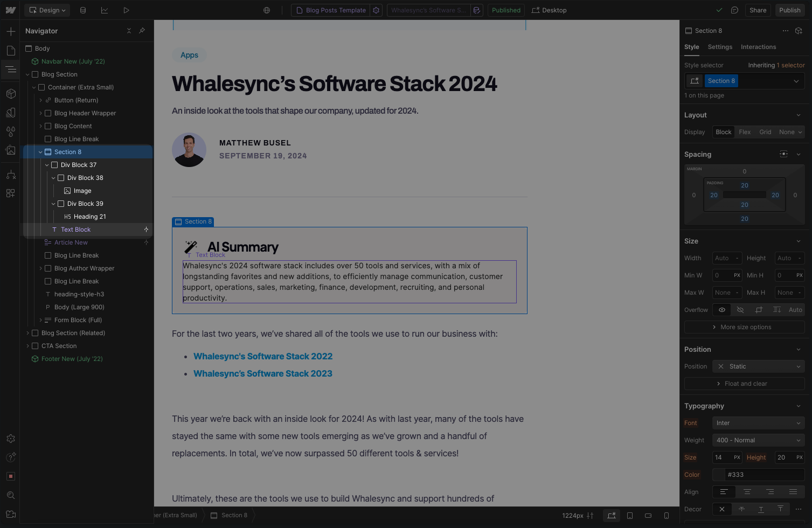Open the Position Static dropdown
The image size is (812, 528).
pyautogui.click(x=758, y=366)
